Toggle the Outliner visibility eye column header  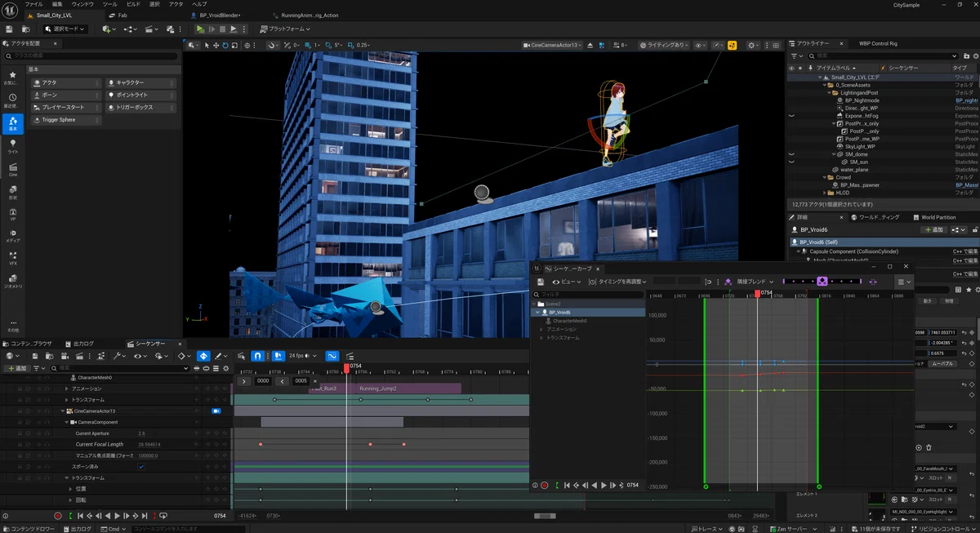791,68
